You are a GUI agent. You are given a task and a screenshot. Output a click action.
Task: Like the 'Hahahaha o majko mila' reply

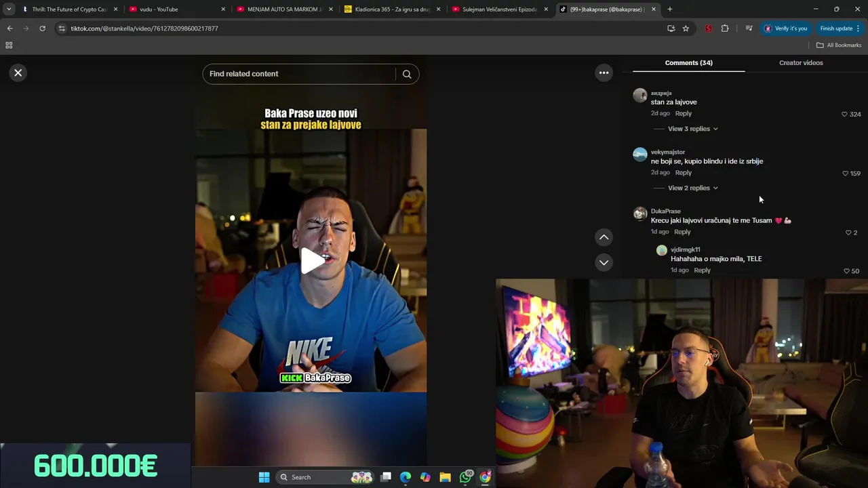846,271
